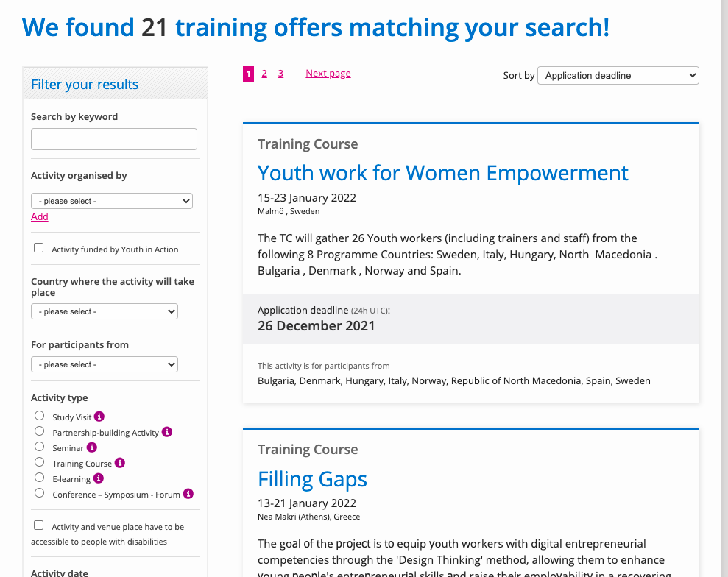Image resolution: width=728 pixels, height=577 pixels.
Task: Open info icon beside Partnership-building Activity
Action: [x=167, y=432]
